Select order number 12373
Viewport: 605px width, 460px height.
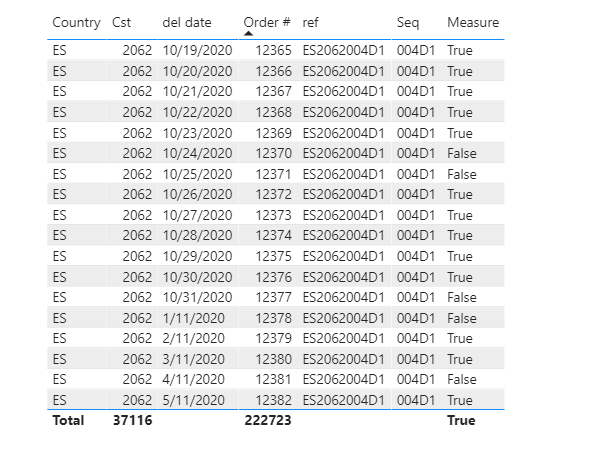pyautogui.click(x=274, y=215)
